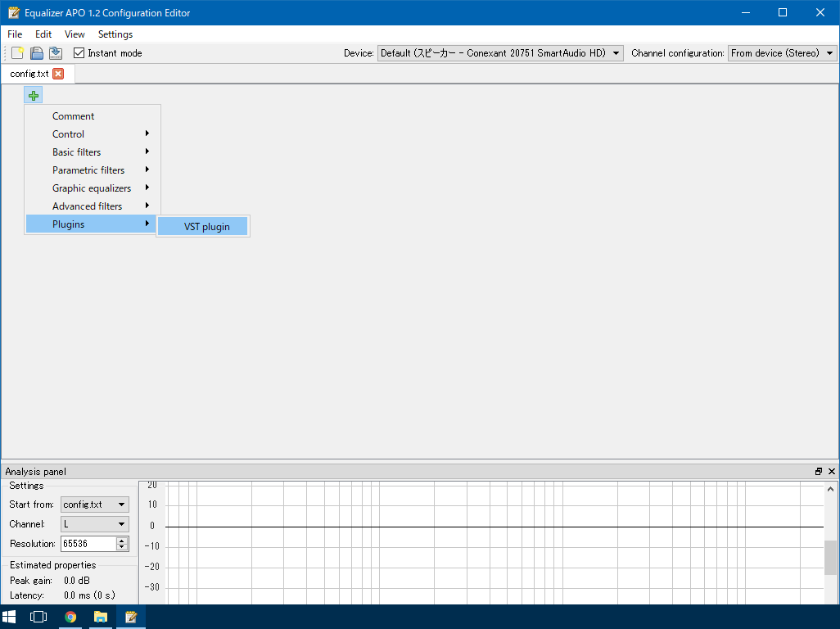Open the Device dropdown

(x=500, y=53)
